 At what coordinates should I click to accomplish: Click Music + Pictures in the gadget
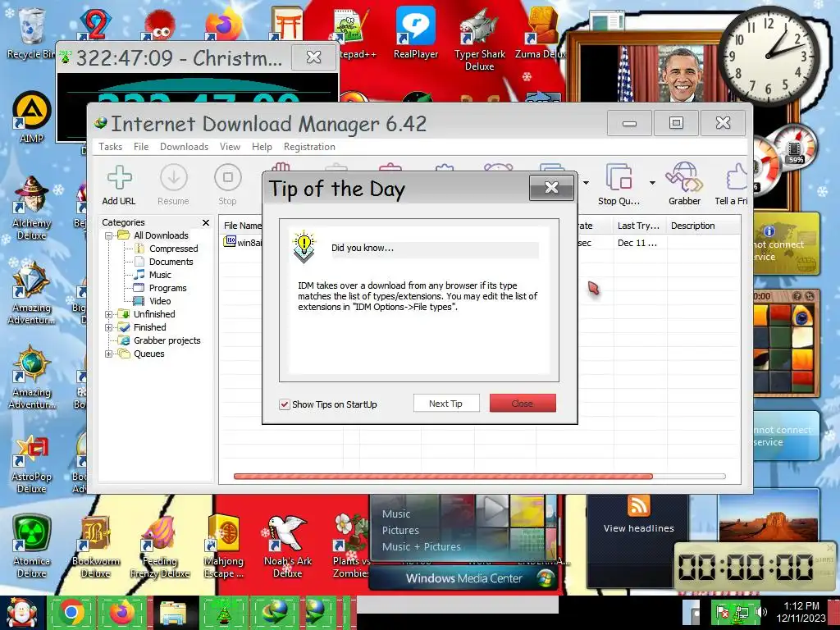pos(421,547)
